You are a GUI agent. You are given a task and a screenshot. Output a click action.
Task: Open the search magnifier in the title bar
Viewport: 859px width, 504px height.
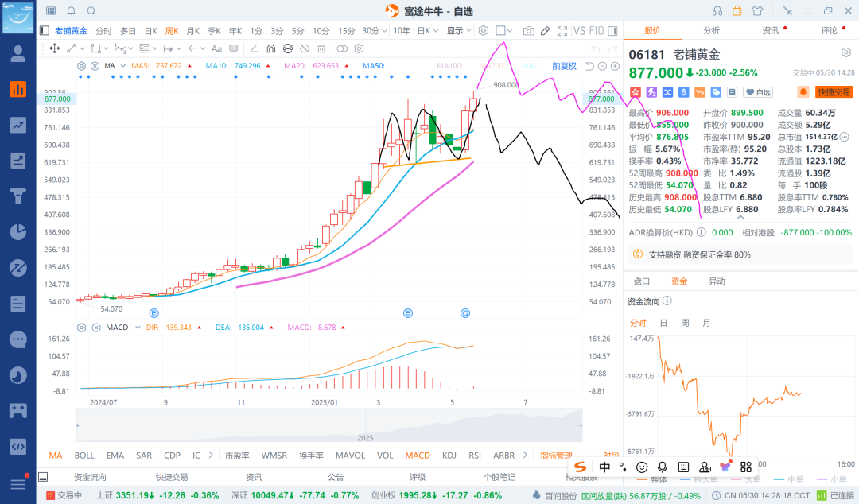pyautogui.click(x=91, y=11)
